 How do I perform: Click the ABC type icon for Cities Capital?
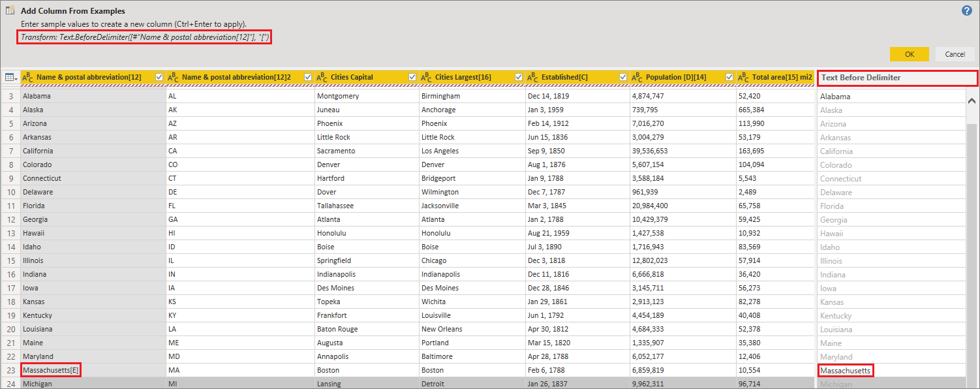[x=322, y=78]
